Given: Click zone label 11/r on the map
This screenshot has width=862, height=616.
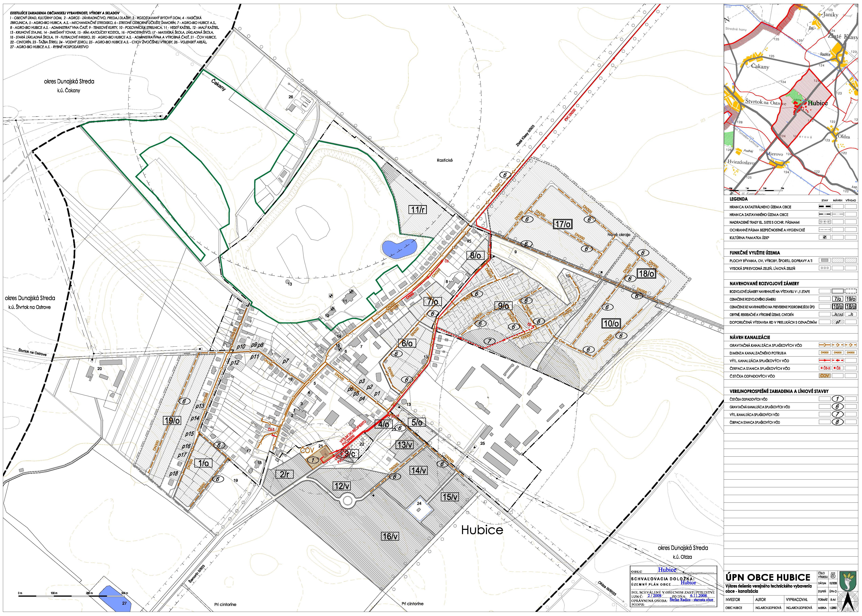Looking at the screenshot, I should pos(418,210).
